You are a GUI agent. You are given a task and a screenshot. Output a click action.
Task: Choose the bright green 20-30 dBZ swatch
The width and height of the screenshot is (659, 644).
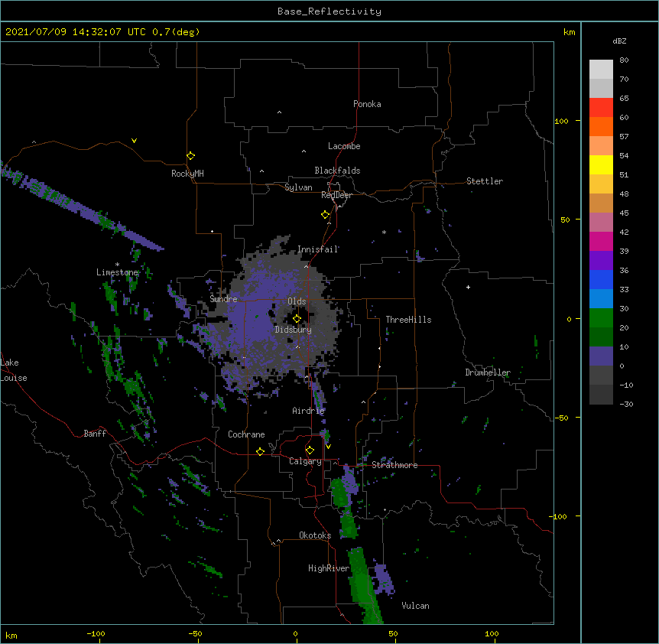[601, 318]
